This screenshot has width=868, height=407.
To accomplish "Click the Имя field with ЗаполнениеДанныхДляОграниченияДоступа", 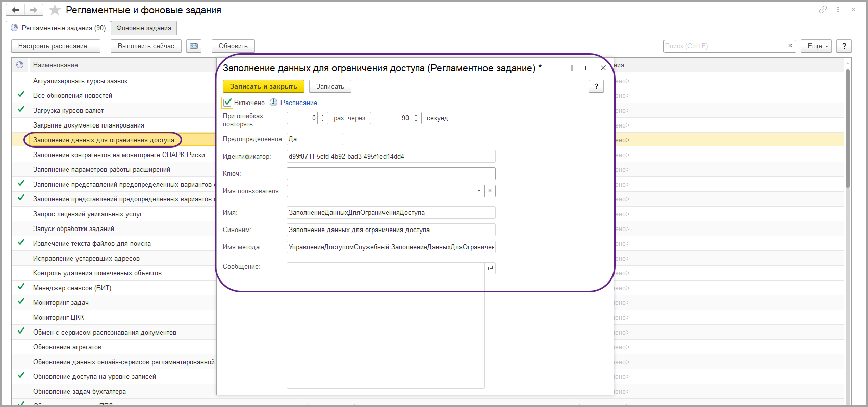I will [391, 212].
